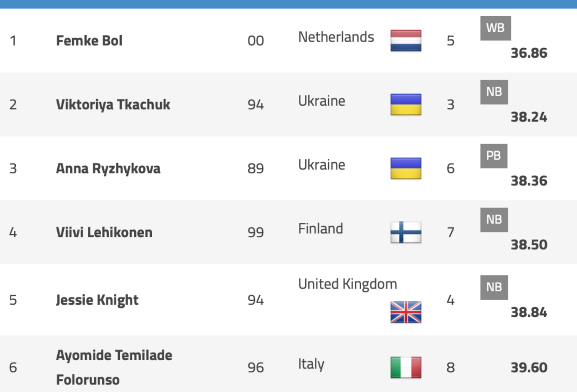Viewport: 577px width, 392px height.
Task: Click the Italy flag icon
Action: click(406, 367)
